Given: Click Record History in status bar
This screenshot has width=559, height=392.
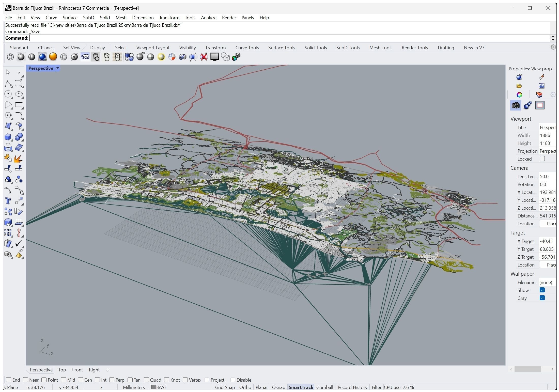Looking at the screenshot, I should click(x=352, y=387).
